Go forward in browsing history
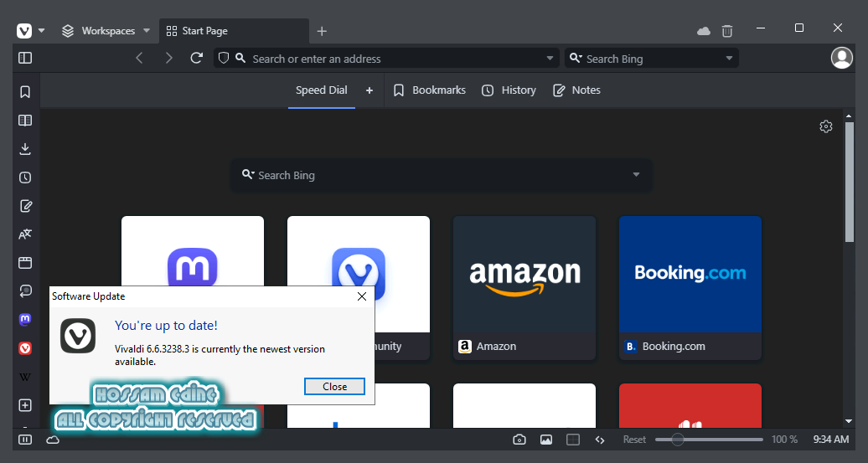868x463 pixels. (169, 58)
